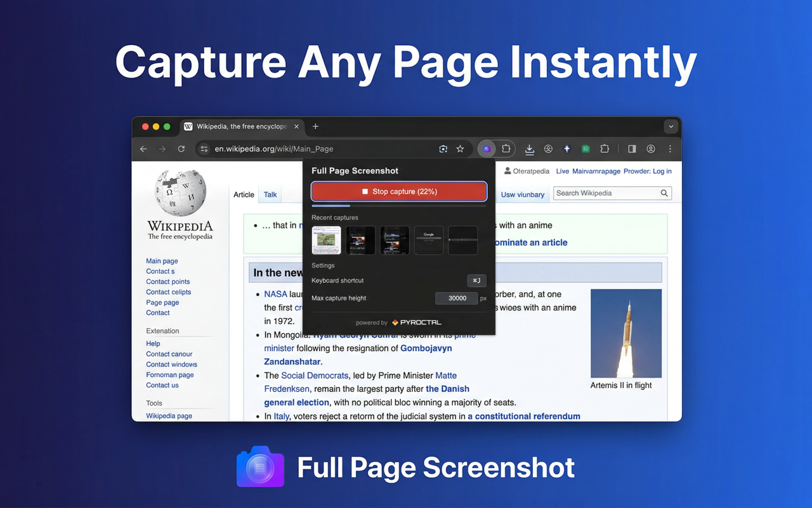This screenshot has height=508, width=812.
Task: Click the Italy link
Action: [x=282, y=416]
